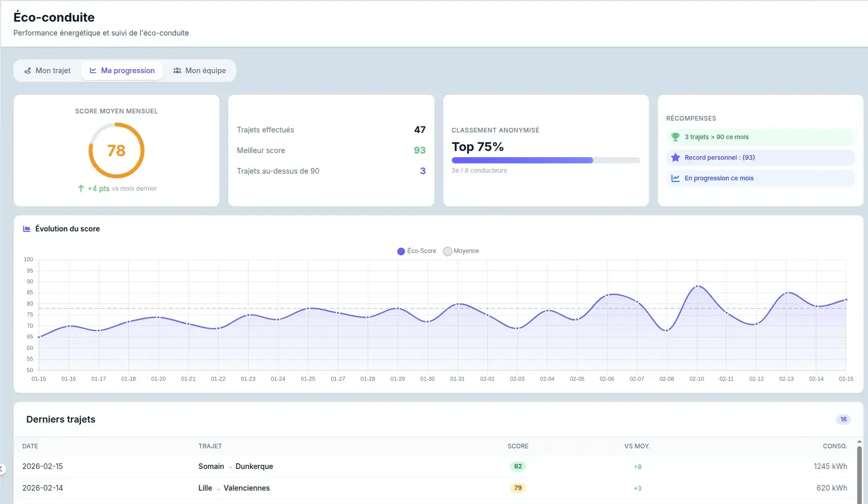Click the Top 75% ranking progress bar
868x504 pixels.
(x=546, y=160)
